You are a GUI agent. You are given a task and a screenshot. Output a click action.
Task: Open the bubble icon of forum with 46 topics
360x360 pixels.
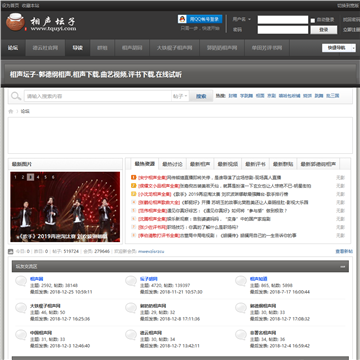coord(21,308)
